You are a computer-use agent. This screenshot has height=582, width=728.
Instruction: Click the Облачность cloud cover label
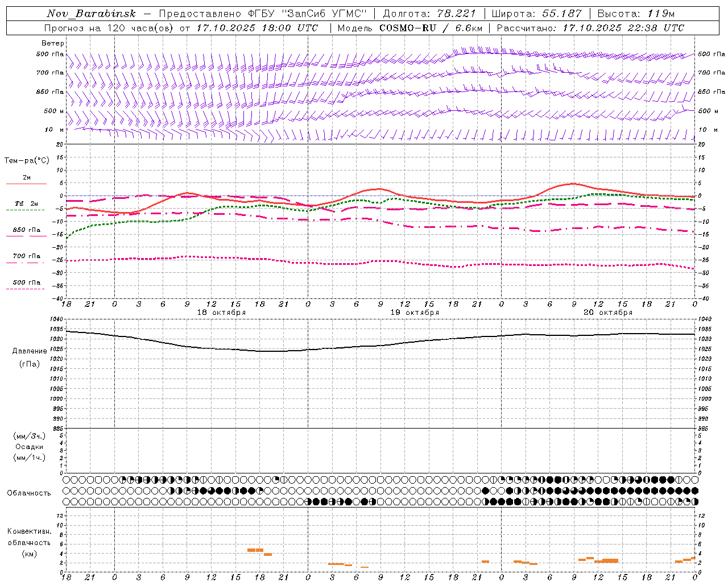[29, 493]
